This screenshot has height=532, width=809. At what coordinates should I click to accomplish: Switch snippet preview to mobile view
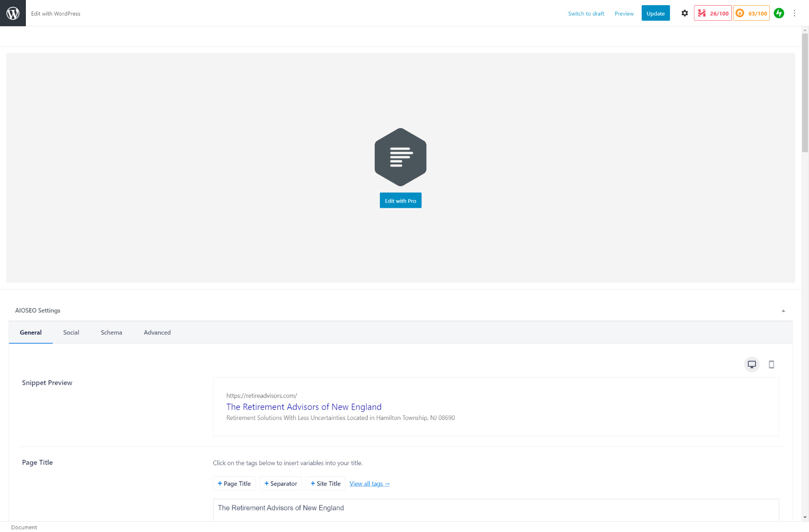(771, 365)
